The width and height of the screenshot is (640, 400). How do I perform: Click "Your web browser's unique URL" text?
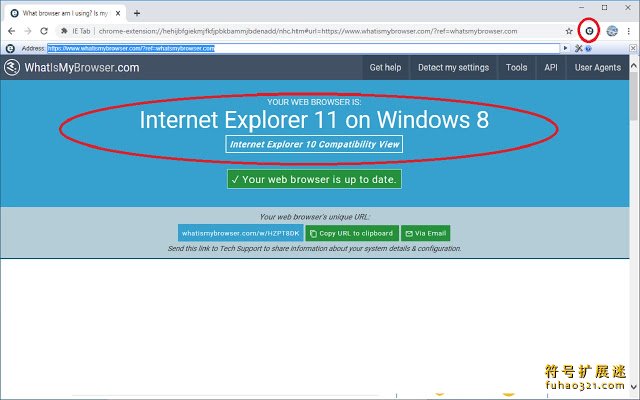(315, 217)
